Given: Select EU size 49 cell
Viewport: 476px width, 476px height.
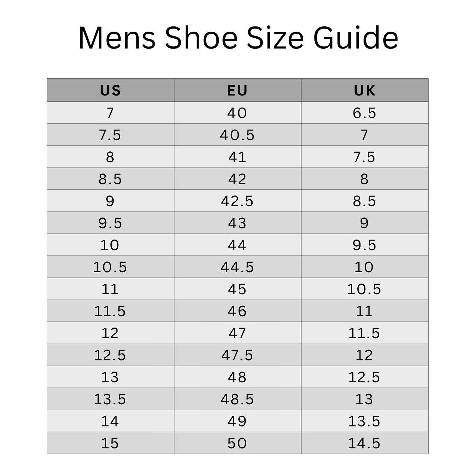Looking at the screenshot, I should [x=237, y=421].
